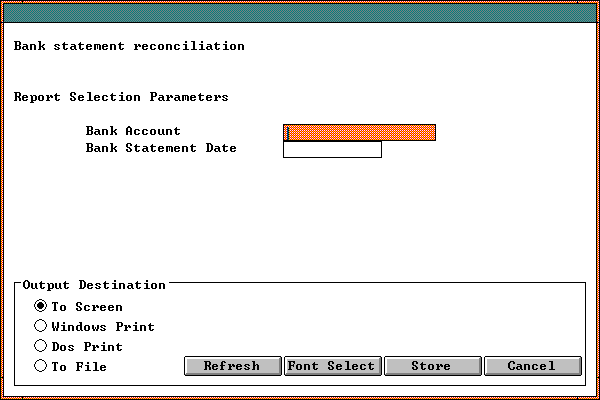Click the Dos Print label text
Viewport: 600px width, 400px height.
87,347
